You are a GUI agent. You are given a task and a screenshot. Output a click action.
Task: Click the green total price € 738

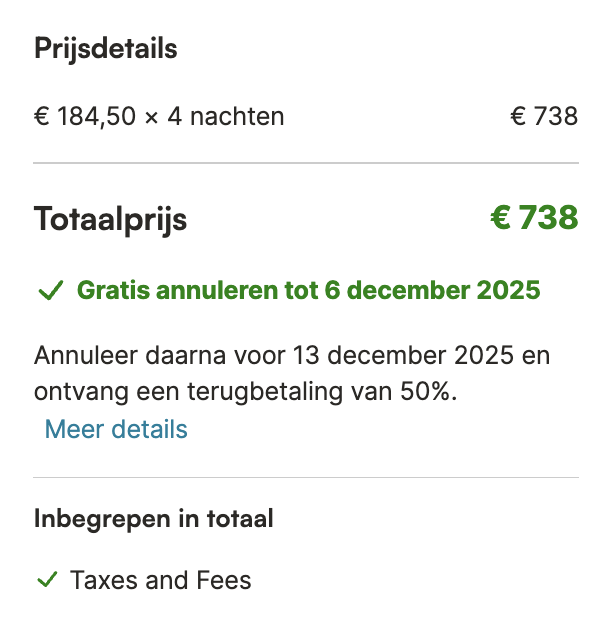click(534, 218)
